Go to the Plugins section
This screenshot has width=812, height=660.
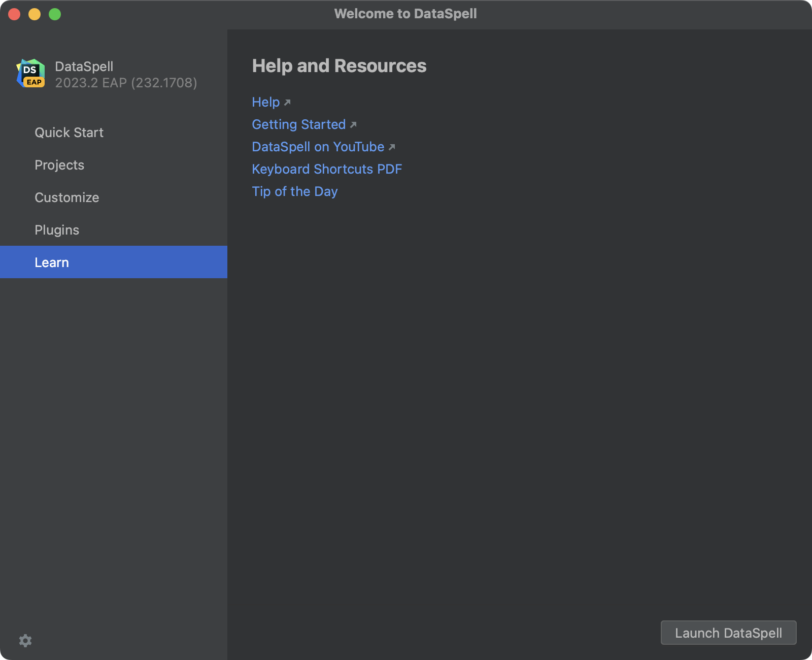pyautogui.click(x=56, y=230)
